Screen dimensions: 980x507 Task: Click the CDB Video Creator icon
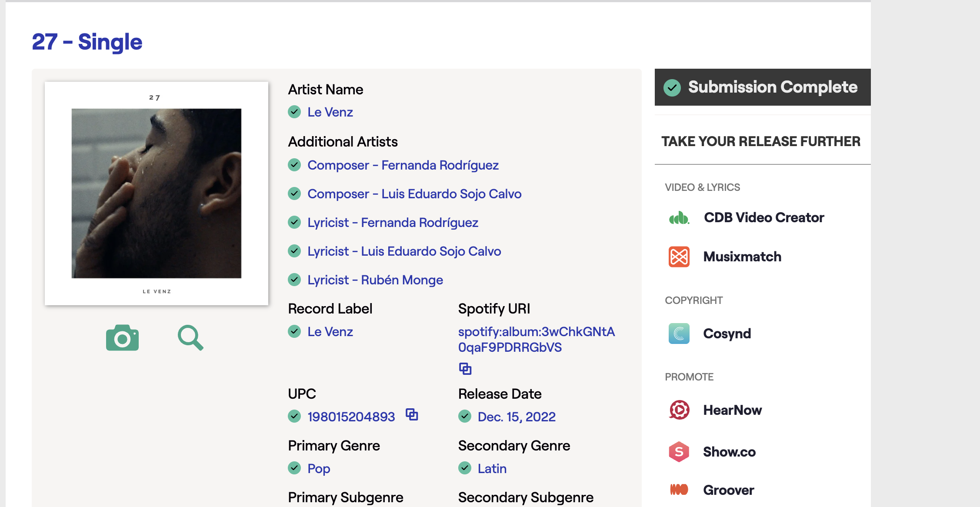coord(679,217)
